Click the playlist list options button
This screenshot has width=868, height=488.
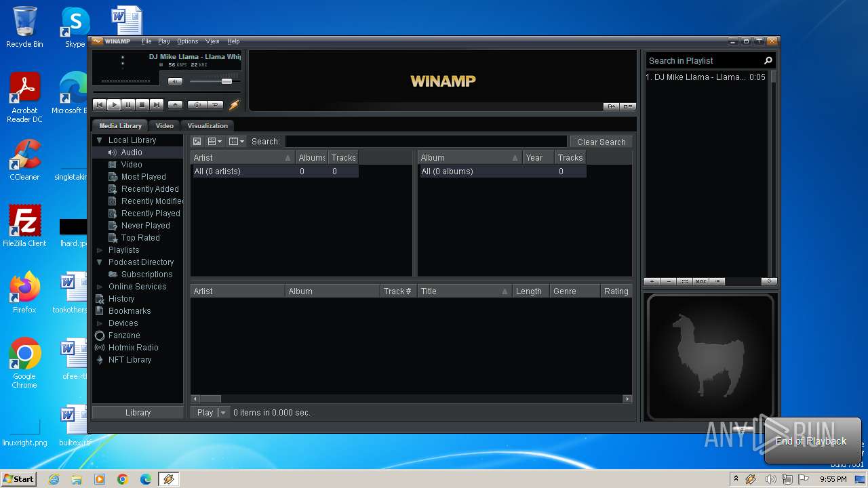click(x=717, y=281)
